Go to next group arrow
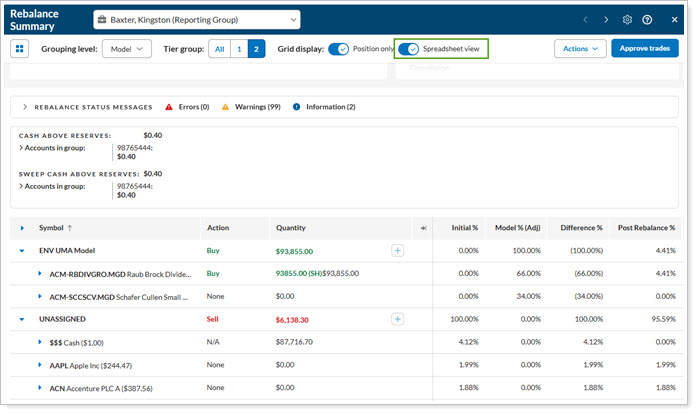Screen dimensions: 697x414 tap(606, 20)
